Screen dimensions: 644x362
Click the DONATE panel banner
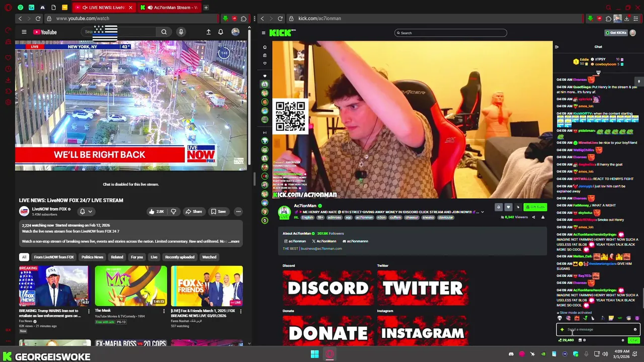click(x=328, y=331)
